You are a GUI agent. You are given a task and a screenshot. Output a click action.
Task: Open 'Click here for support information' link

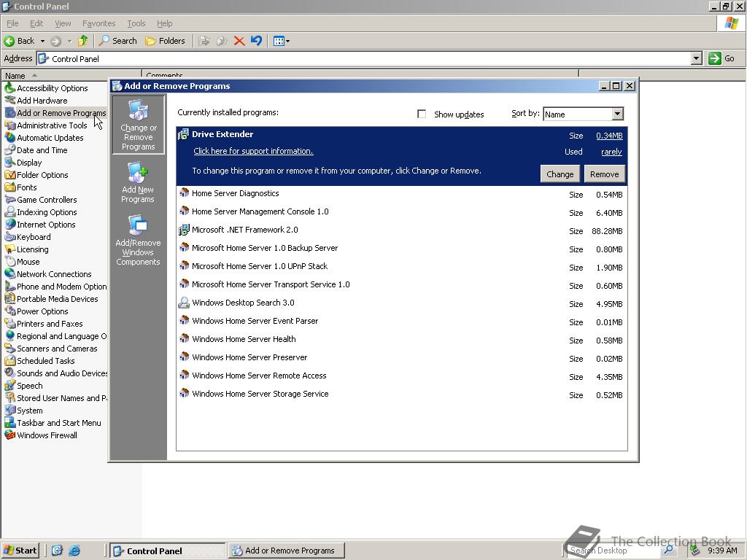(x=253, y=151)
